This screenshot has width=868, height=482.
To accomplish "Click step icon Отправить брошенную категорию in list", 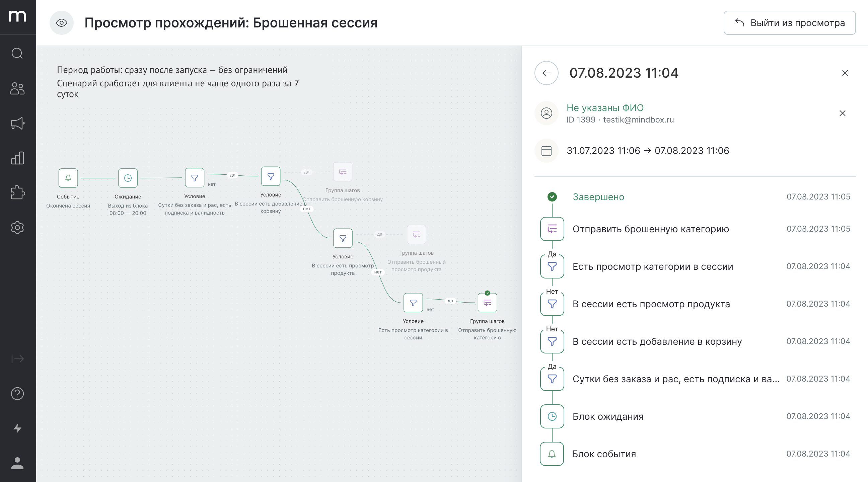I will pyautogui.click(x=552, y=229).
